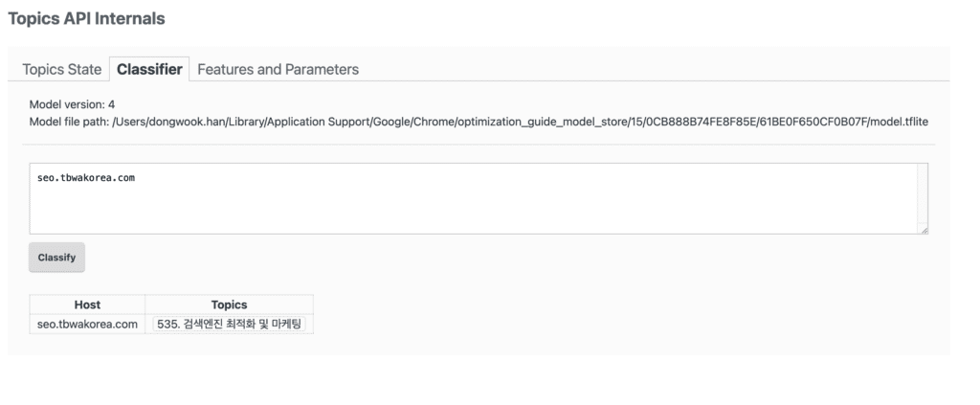Image resolution: width=980 pixels, height=405 pixels.
Task: Click the Topics column header
Action: [229, 304]
